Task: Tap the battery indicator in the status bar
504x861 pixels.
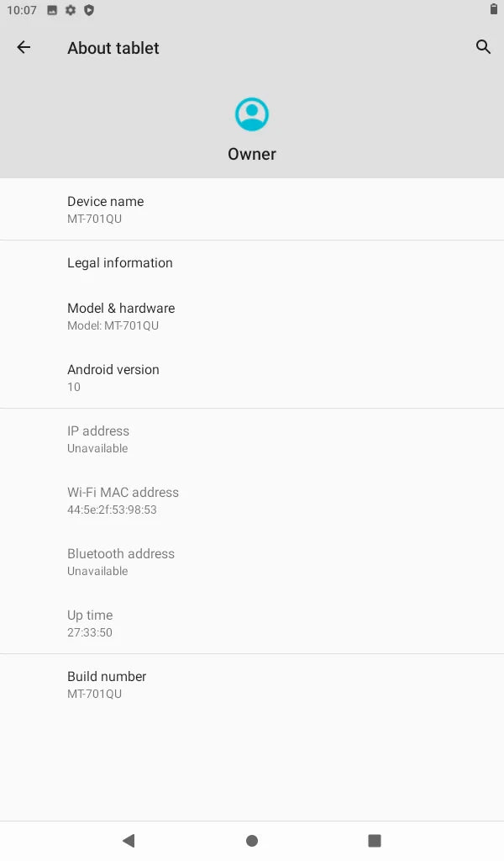Action: click(x=494, y=11)
